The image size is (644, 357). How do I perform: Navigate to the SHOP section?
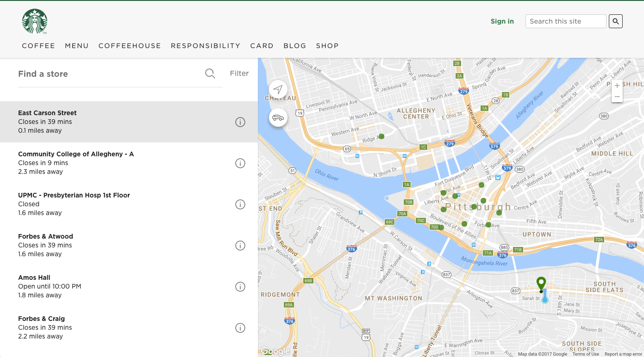click(327, 45)
